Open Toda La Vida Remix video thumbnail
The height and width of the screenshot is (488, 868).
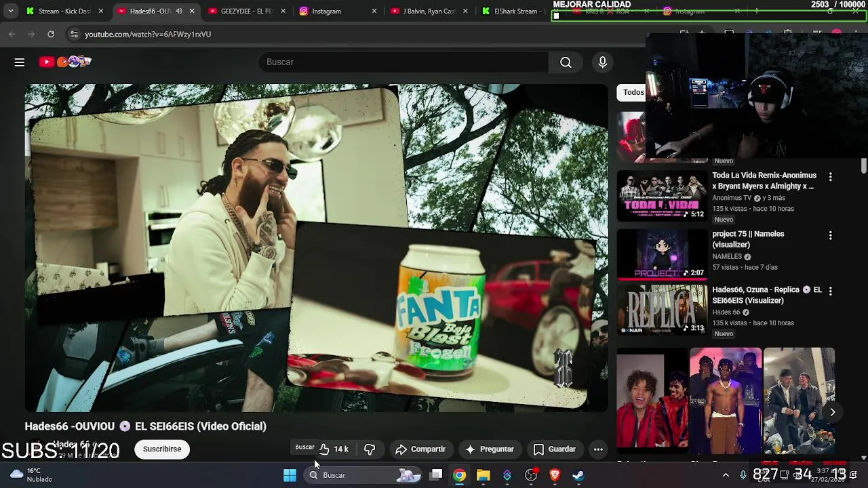coord(662,196)
